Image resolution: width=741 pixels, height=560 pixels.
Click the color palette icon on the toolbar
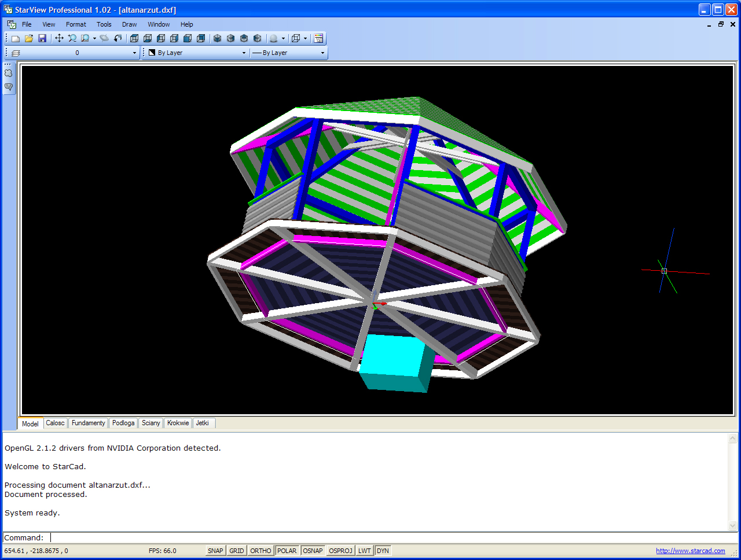(318, 39)
